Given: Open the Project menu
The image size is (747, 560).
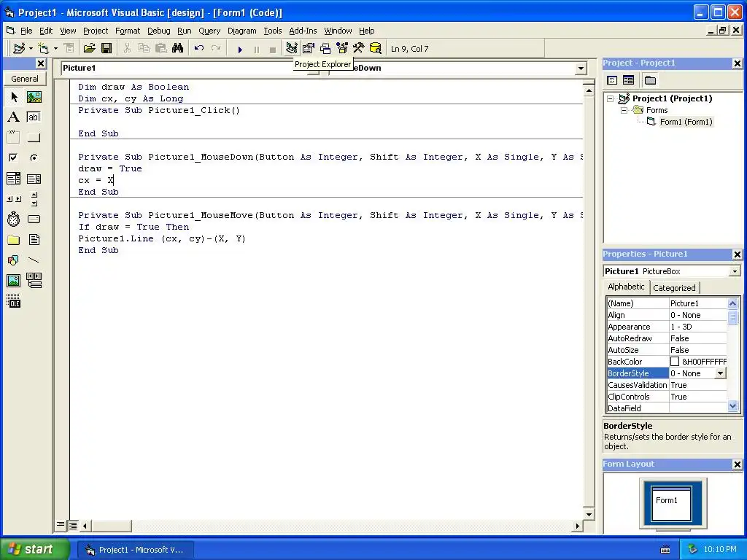Looking at the screenshot, I should tap(96, 31).
